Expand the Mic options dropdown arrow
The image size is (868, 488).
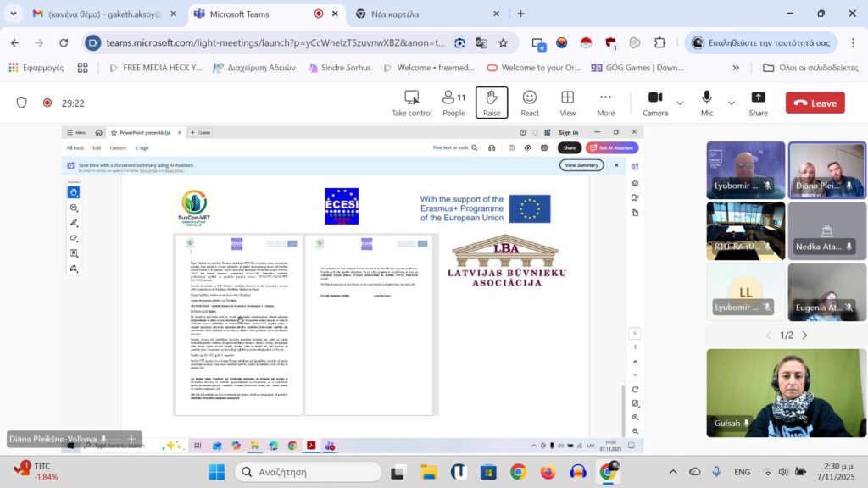point(732,103)
